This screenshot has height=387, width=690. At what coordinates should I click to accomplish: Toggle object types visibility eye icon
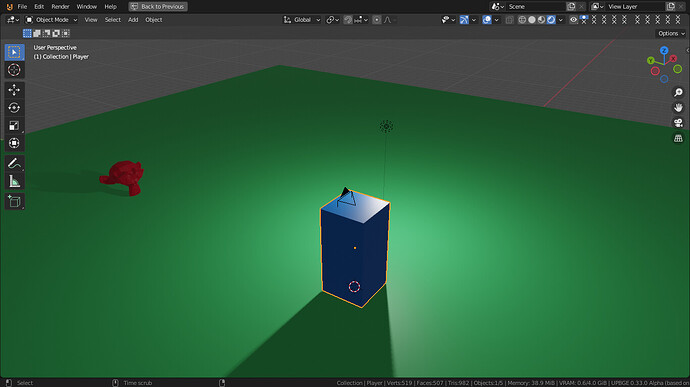pyautogui.click(x=573, y=20)
